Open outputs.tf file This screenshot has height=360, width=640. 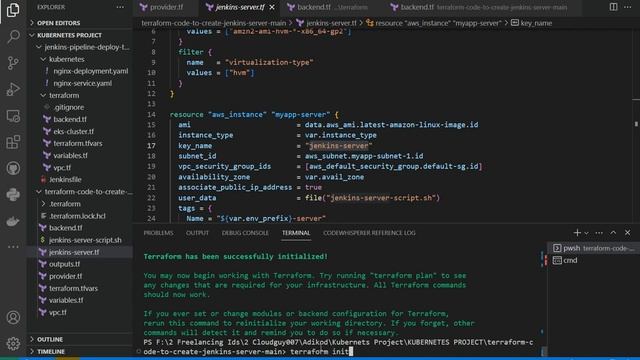(80, 264)
